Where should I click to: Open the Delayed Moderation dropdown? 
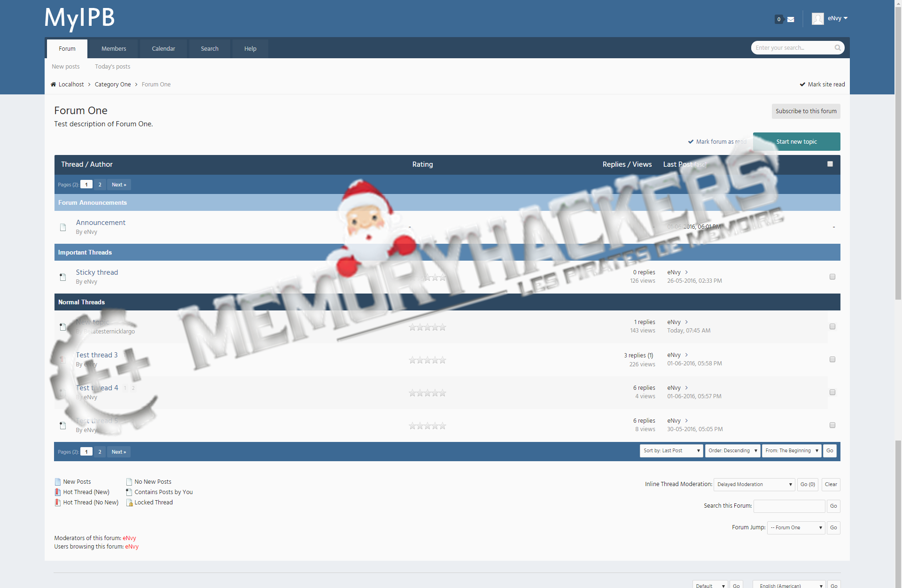754,485
